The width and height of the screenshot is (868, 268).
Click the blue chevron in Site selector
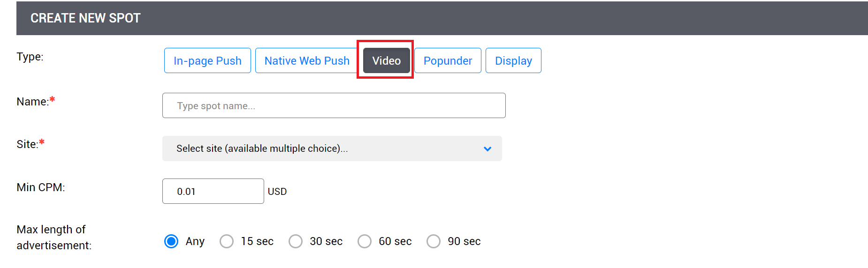point(487,149)
